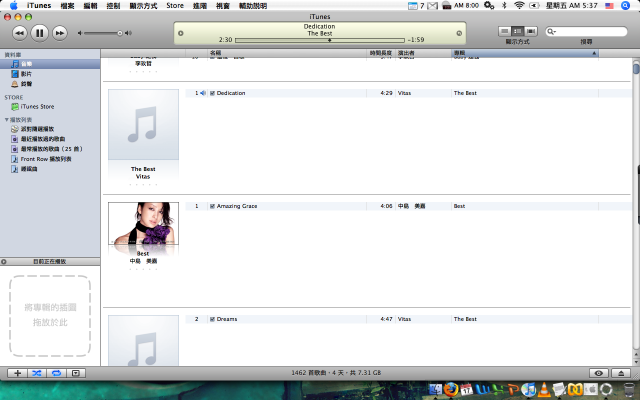
Task: Pause playback with the pause button
Action: click(40, 33)
